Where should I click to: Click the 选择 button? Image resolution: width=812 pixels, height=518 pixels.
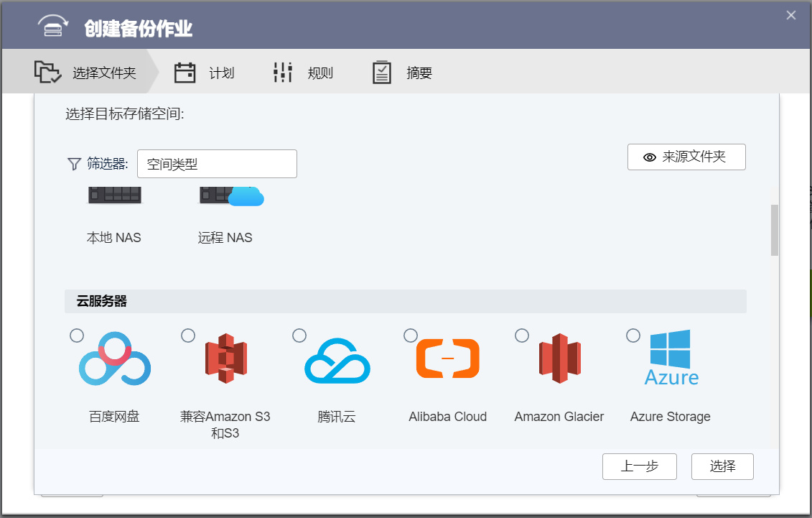click(722, 467)
